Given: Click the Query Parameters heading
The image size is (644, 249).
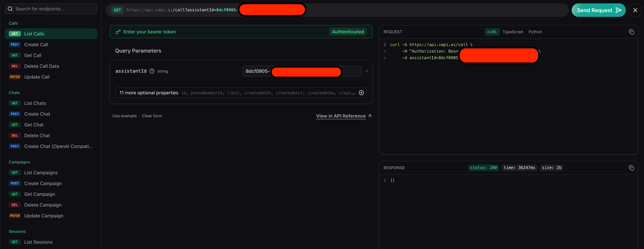Looking at the screenshot, I should pyautogui.click(x=138, y=51).
